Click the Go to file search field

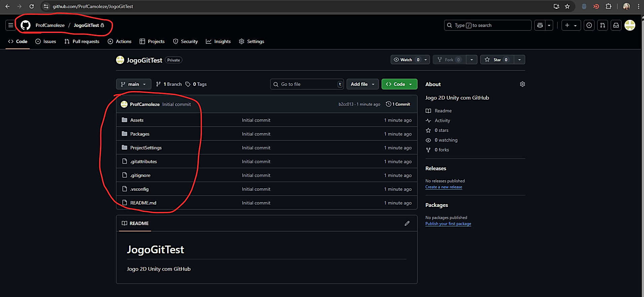(307, 84)
